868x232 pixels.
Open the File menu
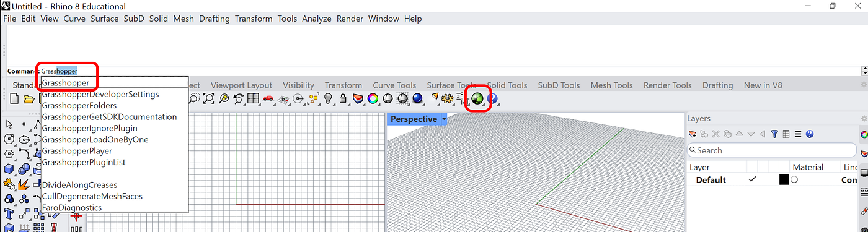[9, 19]
